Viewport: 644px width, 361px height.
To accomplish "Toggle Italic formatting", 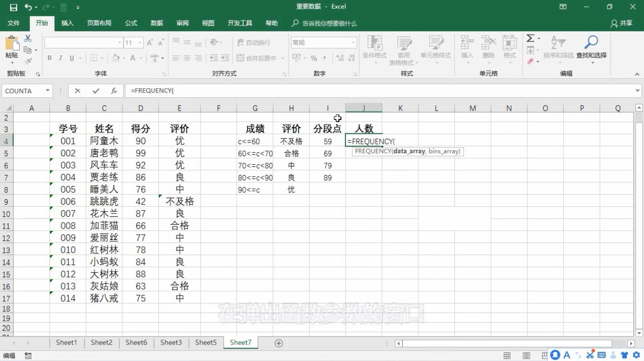I will click(x=60, y=58).
